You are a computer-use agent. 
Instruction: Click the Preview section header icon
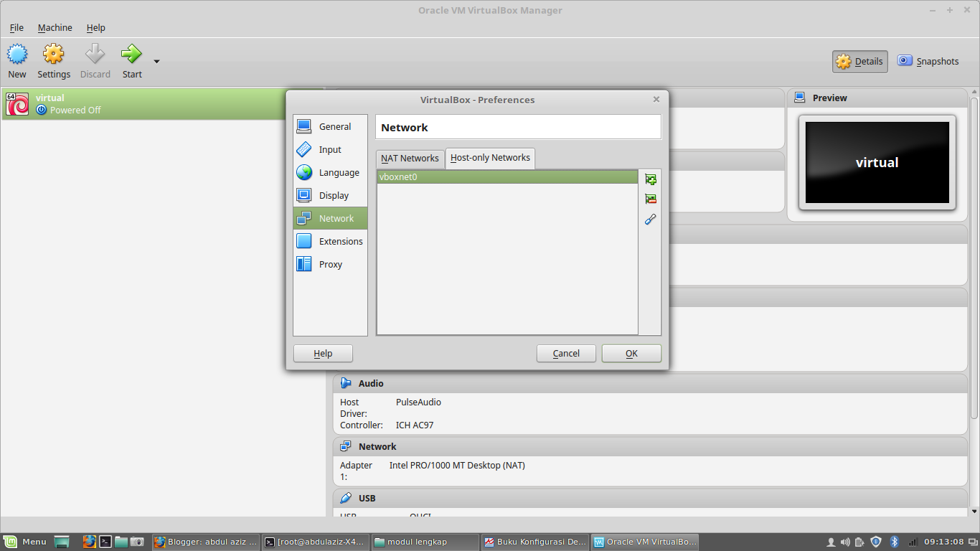pyautogui.click(x=800, y=98)
